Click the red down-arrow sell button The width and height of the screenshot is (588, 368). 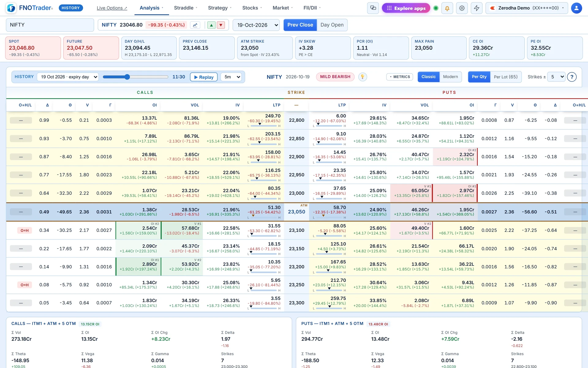[221, 25]
